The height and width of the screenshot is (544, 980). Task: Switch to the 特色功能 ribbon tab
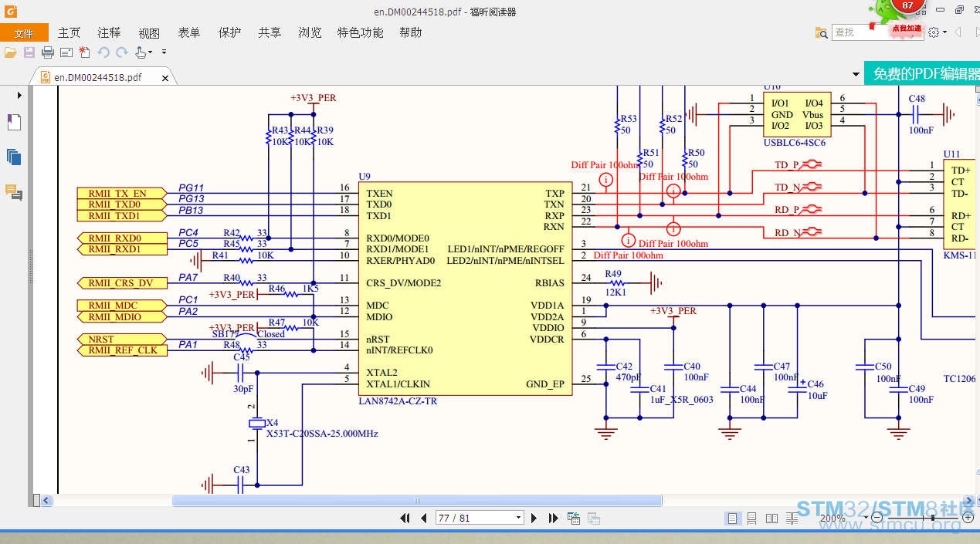pos(360,32)
